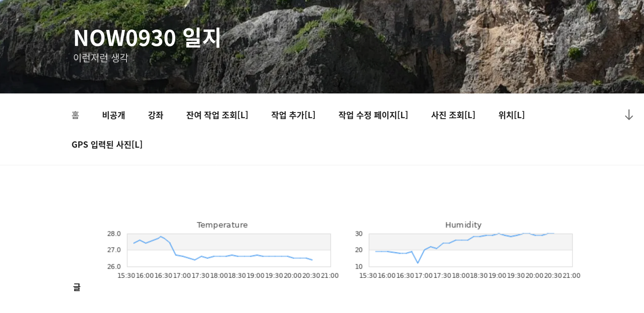This screenshot has width=644, height=313.
Task: Click the Humidity chart title
Action: pos(463,225)
